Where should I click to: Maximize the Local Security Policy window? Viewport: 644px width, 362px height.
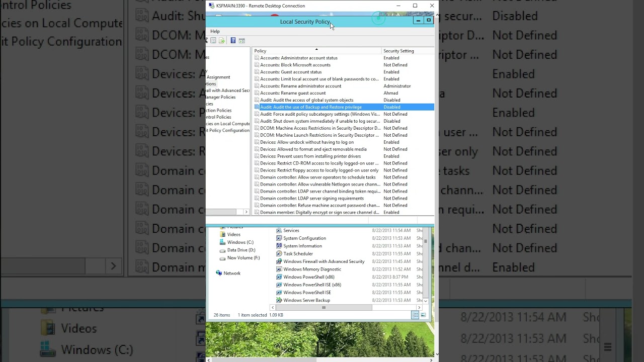pos(429,21)
